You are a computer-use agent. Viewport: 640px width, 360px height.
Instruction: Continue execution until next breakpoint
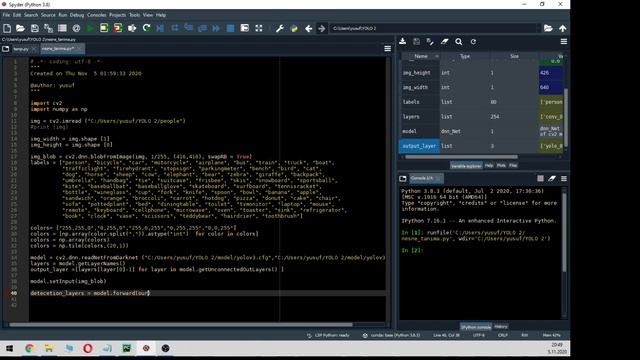point(216,28)
